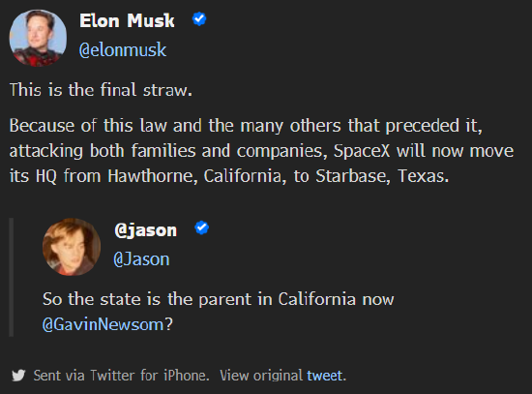Click the verified badge next to @jason

point(202,227)
